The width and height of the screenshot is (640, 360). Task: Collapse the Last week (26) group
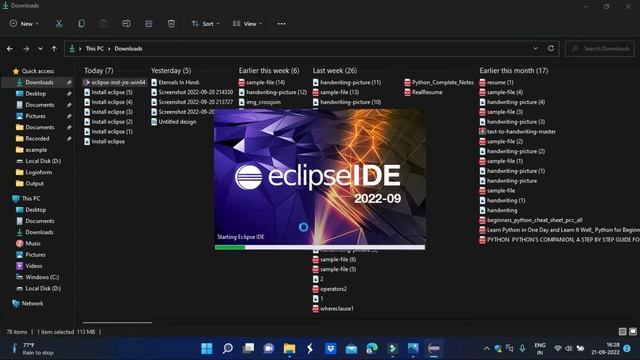(x=335, y=71)
